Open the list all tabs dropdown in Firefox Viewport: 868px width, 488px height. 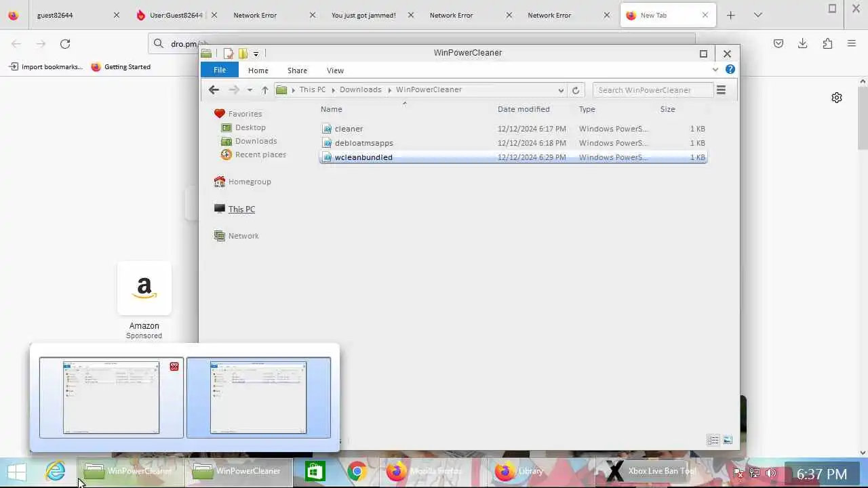(x=757, y=15)
